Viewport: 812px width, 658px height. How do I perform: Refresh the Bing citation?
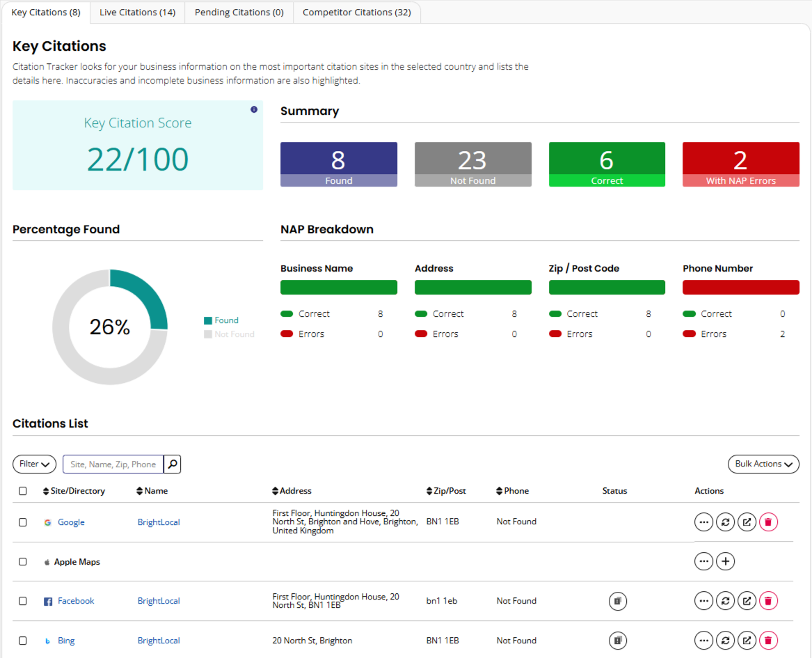tap(725, 641)
